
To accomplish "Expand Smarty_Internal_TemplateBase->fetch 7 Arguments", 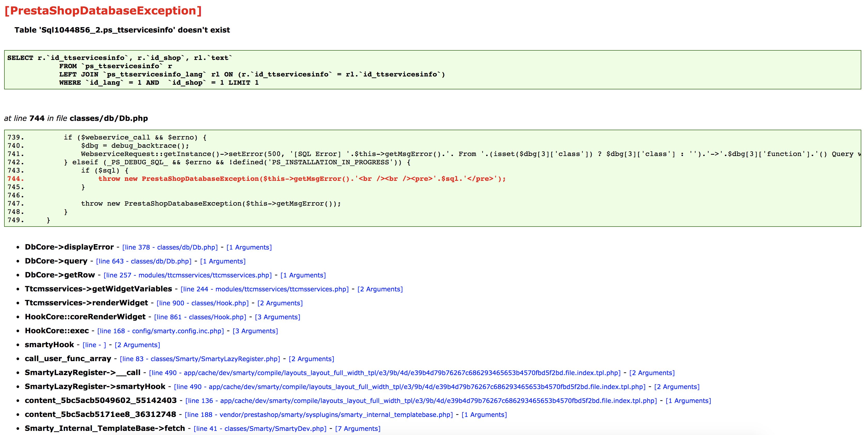I will coord(358,429).
